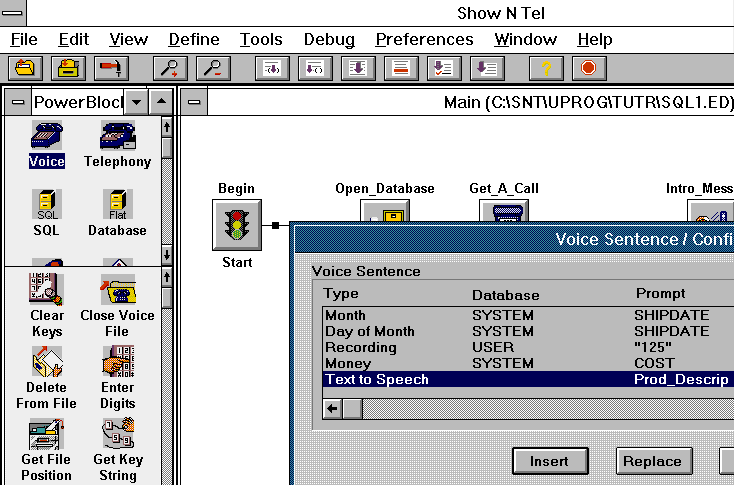
Task: Click the Prod_Descrip prompt cell
Action: click(681, 379)
